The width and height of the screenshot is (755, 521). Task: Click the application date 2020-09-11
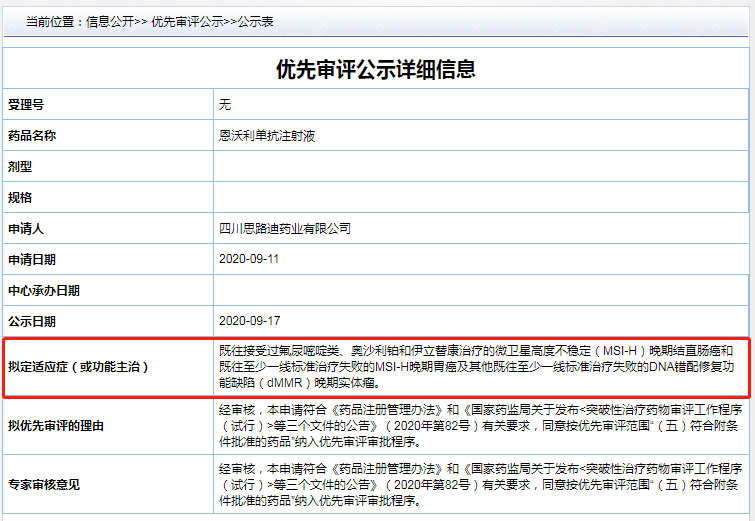pyautogui.click(x=249, y=259)
